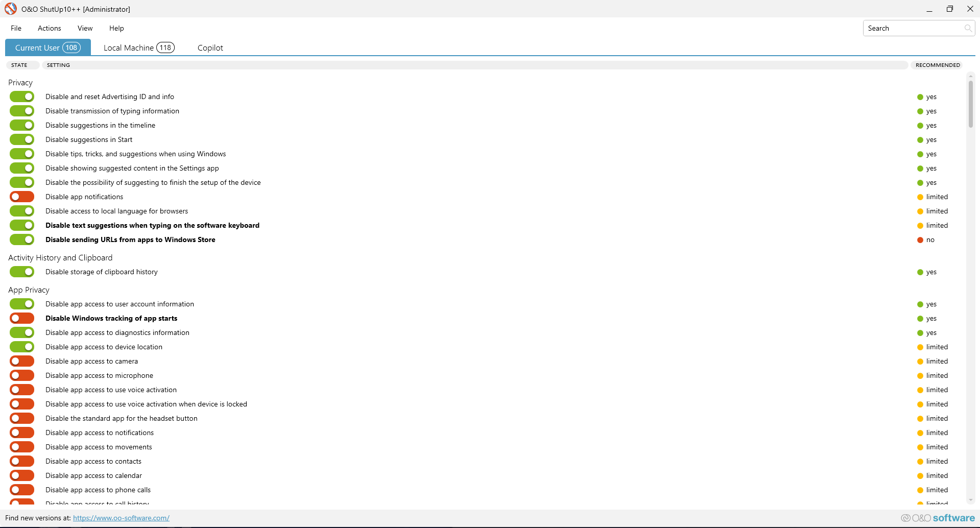This screenshot has height=528, width=980.
Task: Toggle Disable storage of clipboard history switch
Action: pos(22,272)
